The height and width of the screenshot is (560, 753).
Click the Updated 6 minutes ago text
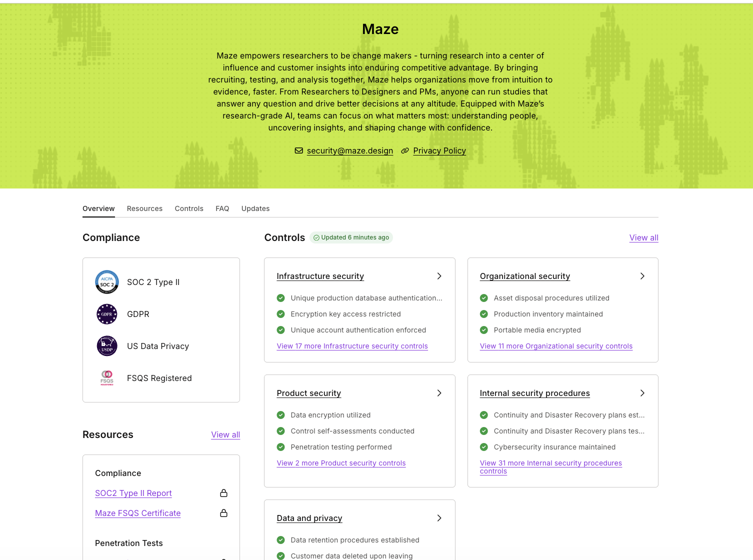[355, 237]
